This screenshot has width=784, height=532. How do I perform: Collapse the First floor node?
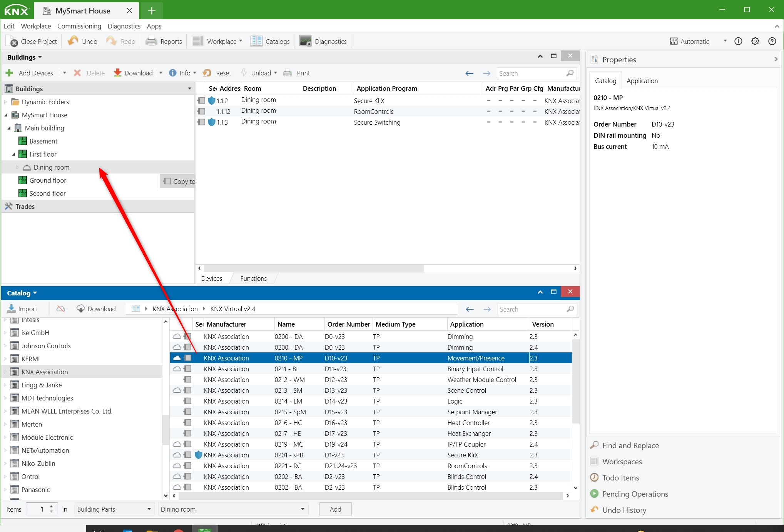(x=14, y=154)
